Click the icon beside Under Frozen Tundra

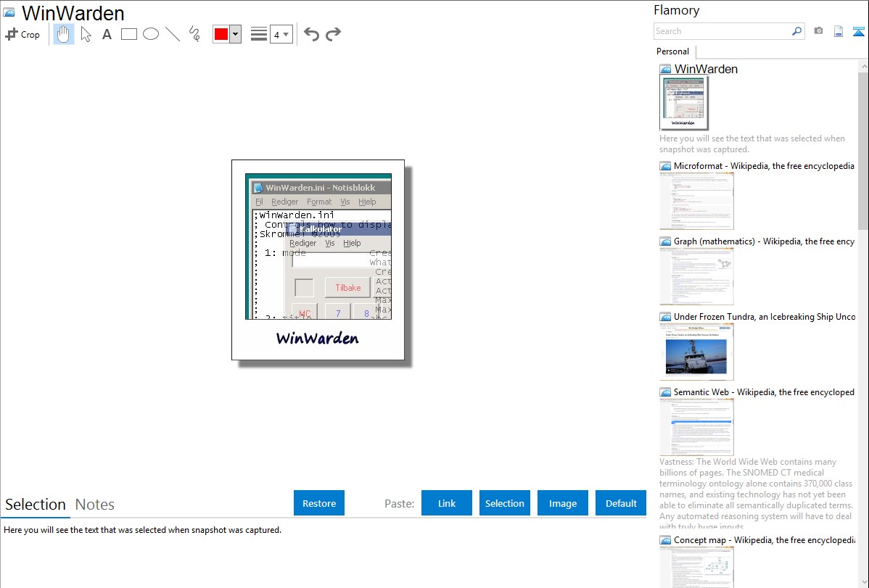(x=666, y=317)
